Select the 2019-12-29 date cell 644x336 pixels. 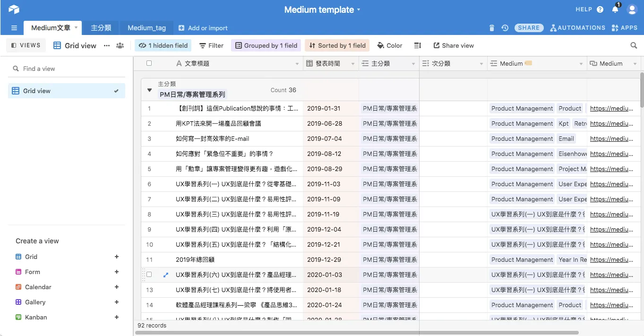(x=331, y=259)
